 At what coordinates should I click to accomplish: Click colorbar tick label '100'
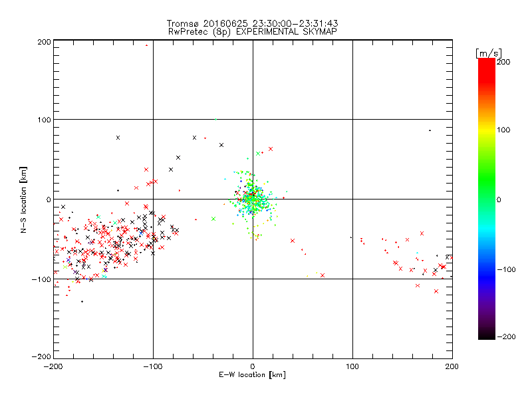click(x=503, y=130)
